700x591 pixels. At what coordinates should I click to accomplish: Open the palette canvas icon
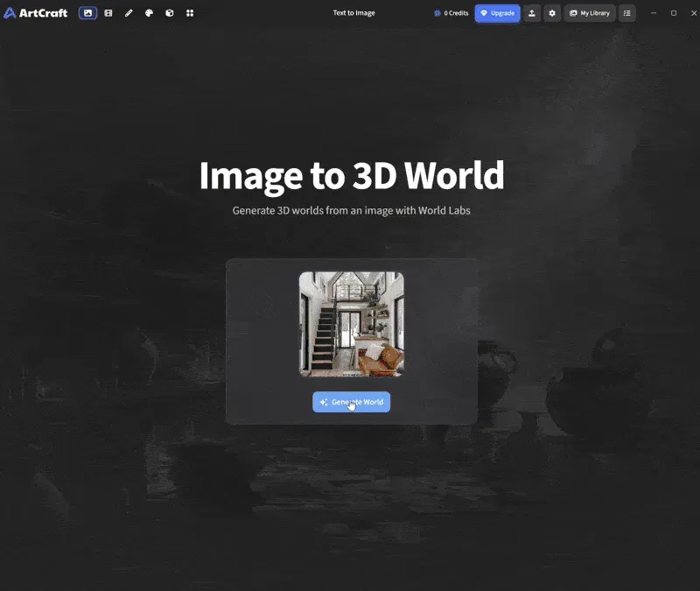point(149,13)
